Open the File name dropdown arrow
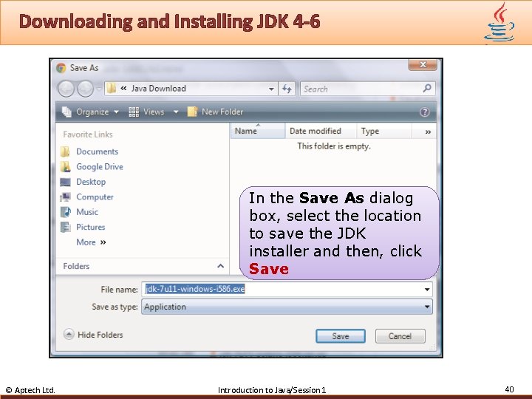The width and height of the screenshot is (532, 399). click(x=427, y=290)
